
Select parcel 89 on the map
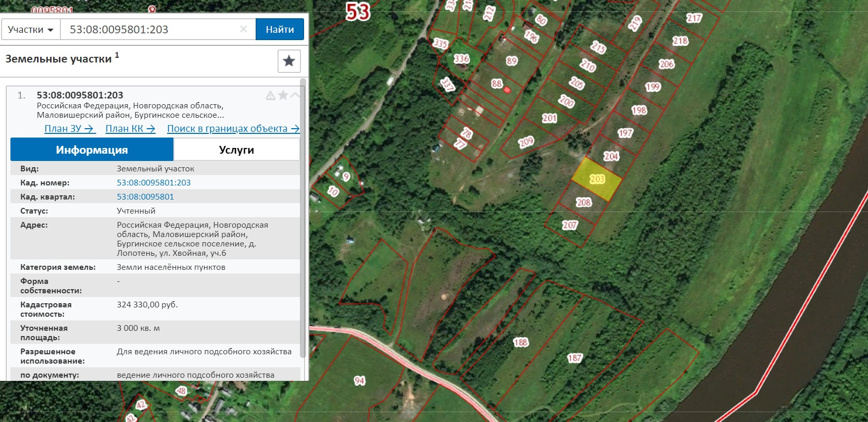point(512,61)
